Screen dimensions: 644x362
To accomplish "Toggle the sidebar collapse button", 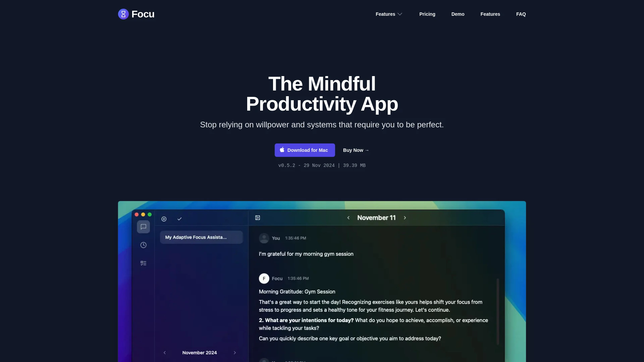I will pyautogui.click(x=257, y=217).
